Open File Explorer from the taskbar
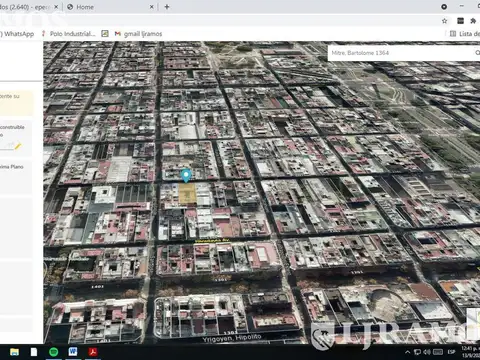 click(14, 352)
